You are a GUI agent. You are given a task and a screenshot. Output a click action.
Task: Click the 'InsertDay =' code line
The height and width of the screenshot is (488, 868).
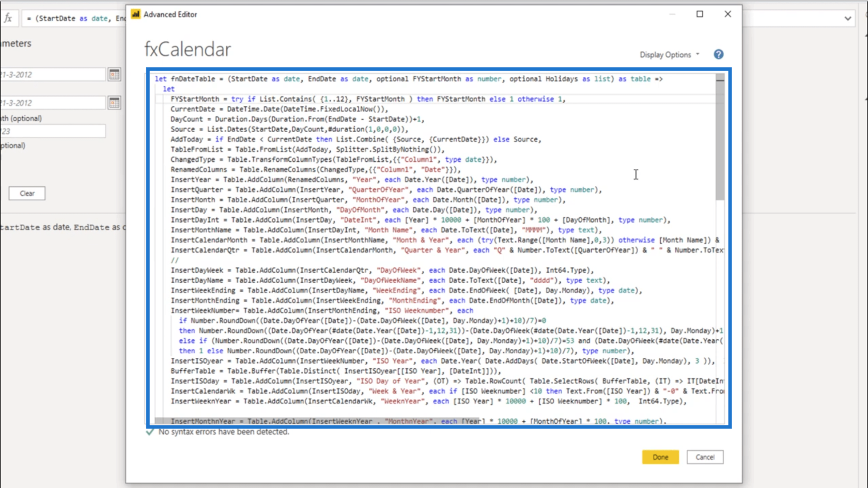click(354, 210)
